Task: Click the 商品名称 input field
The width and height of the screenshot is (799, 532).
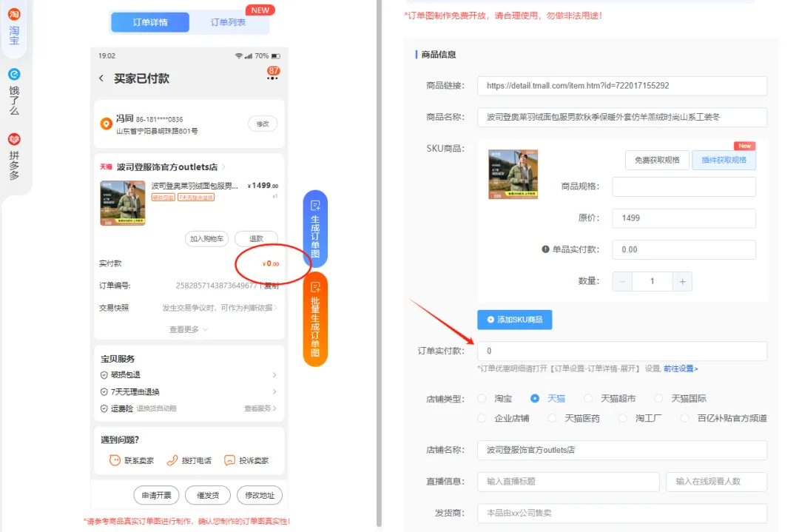Action: pyautogui.click(x=621, y=117)
